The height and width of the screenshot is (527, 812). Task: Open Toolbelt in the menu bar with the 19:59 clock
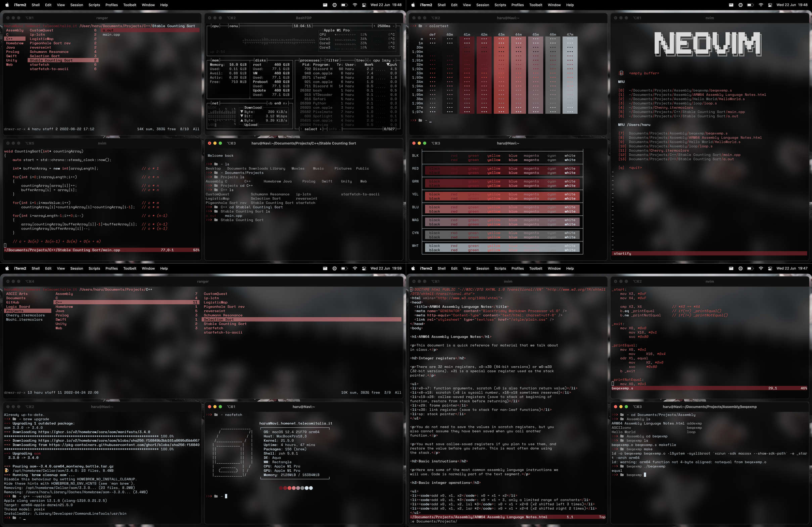130,268
